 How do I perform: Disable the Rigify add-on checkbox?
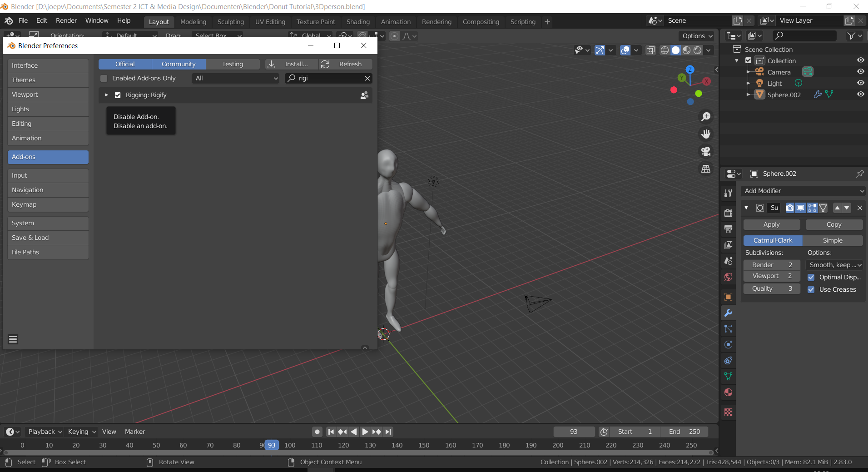(x=118, y=95)
